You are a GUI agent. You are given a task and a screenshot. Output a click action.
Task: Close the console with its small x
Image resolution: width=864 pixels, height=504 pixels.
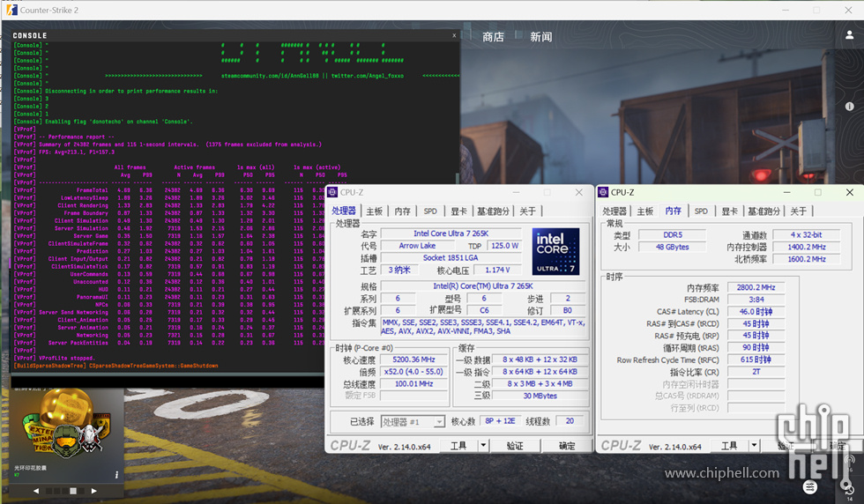click(454, 35)
